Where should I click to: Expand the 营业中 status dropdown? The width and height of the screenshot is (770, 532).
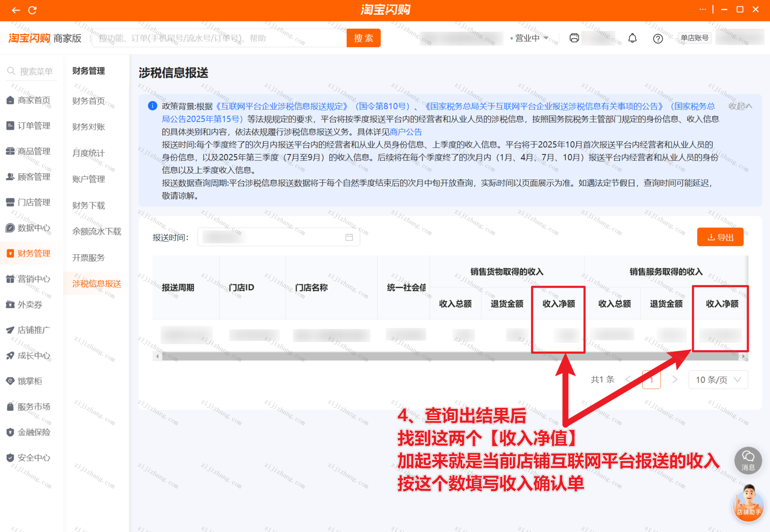[530, 38]
